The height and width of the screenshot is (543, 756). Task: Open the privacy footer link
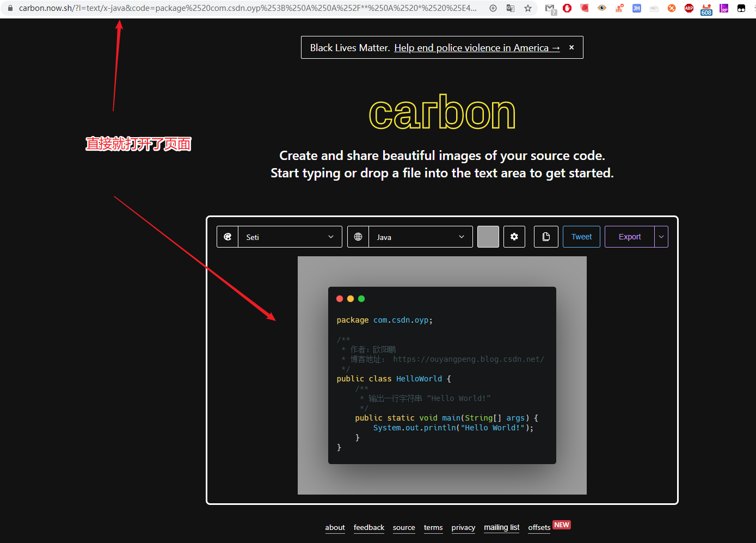[x=463, y=528]
